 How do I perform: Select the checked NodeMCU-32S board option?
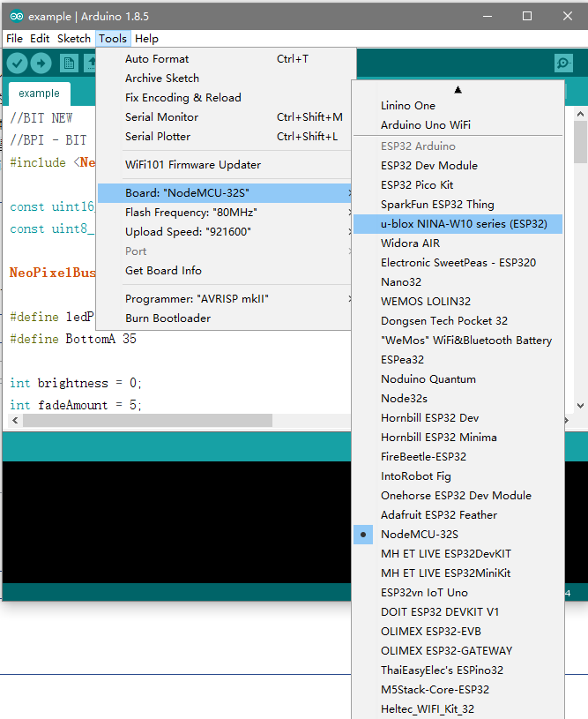[x=419, y=535]
